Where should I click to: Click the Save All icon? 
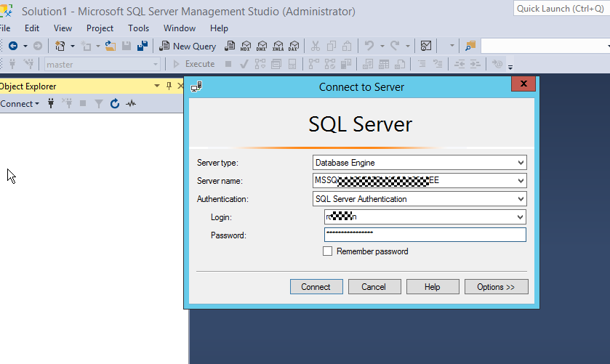pos(143,46)
